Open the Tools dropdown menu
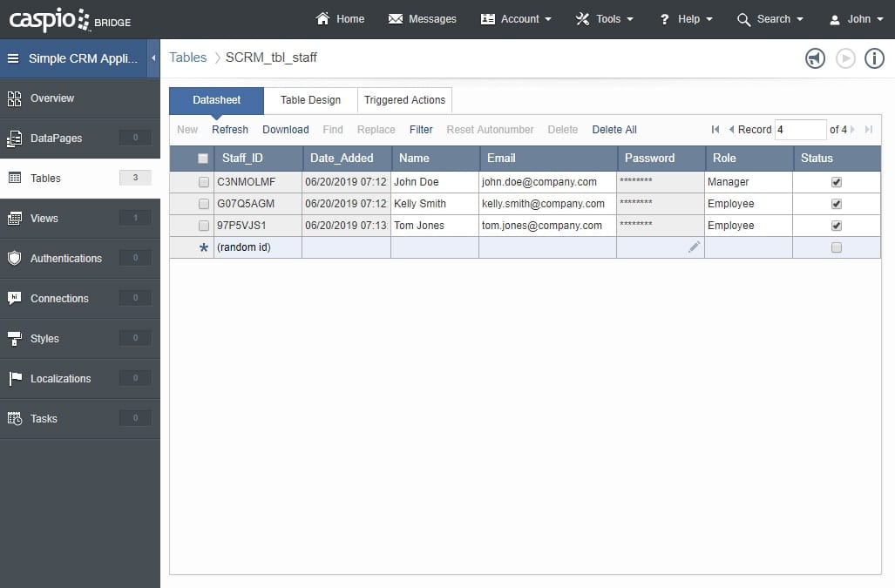The image size is (895, 588). [605, 19]
